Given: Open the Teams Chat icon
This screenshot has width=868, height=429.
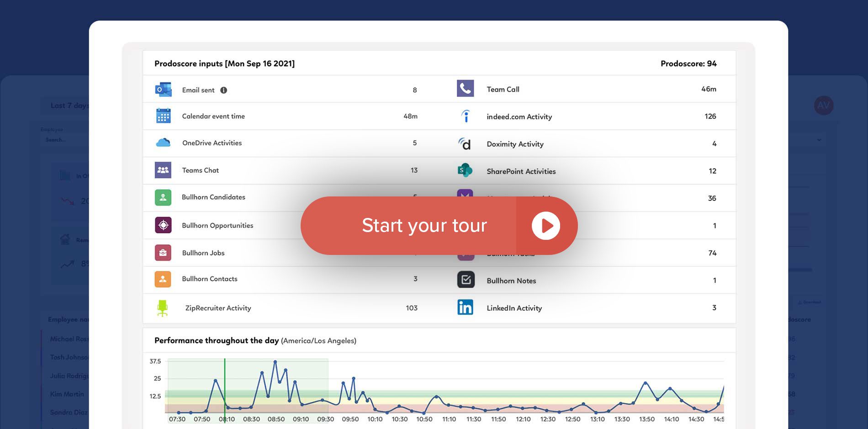Looking at the screenshot, I should pyautogui.click(x=163, y=170).
